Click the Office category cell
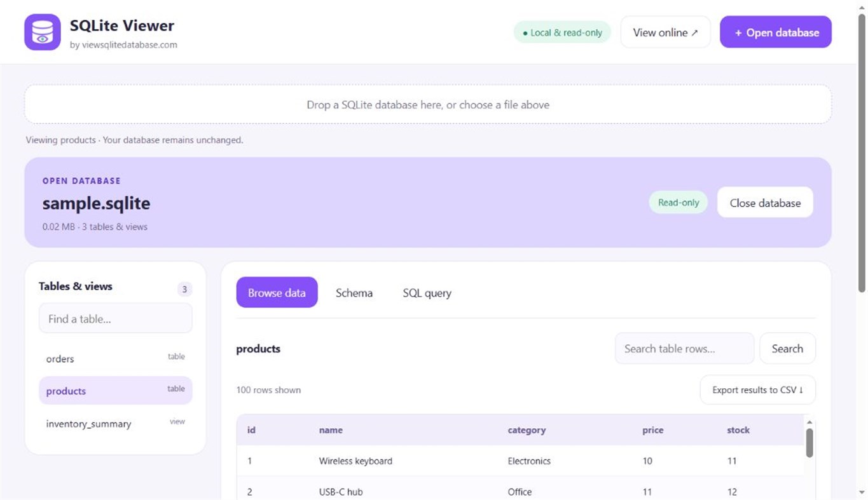868x500 pixels. [520, 492]
